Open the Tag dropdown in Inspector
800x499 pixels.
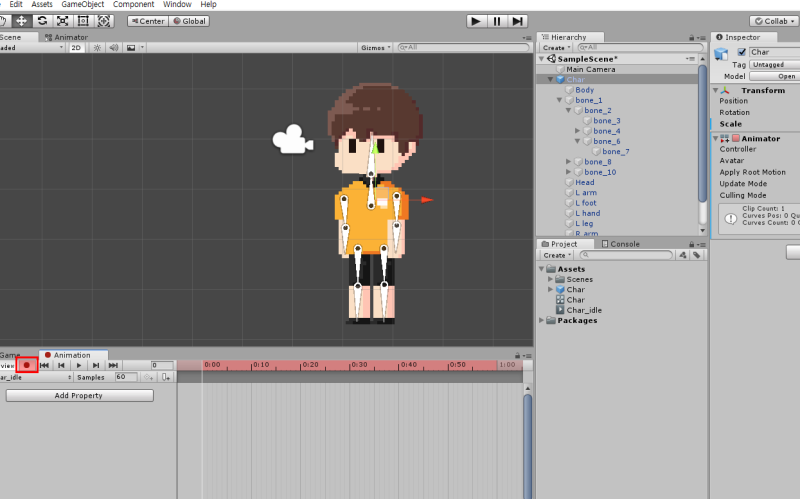coord(774,65)
